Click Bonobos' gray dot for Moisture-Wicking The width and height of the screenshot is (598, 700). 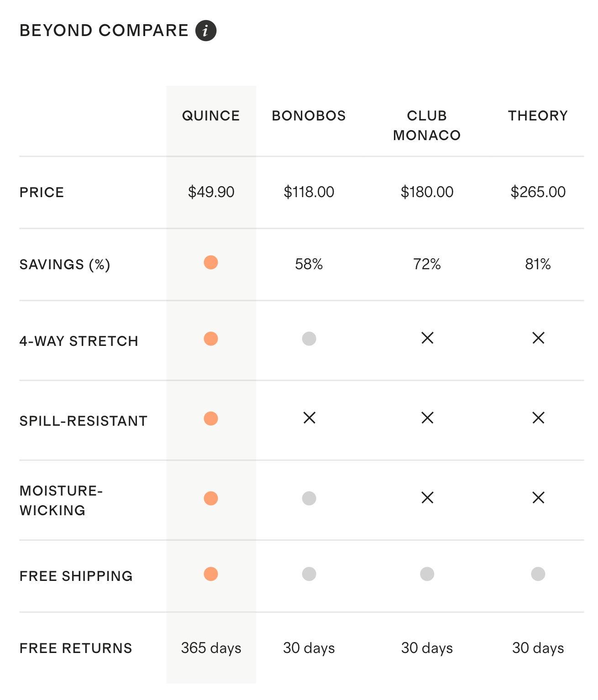309,498
